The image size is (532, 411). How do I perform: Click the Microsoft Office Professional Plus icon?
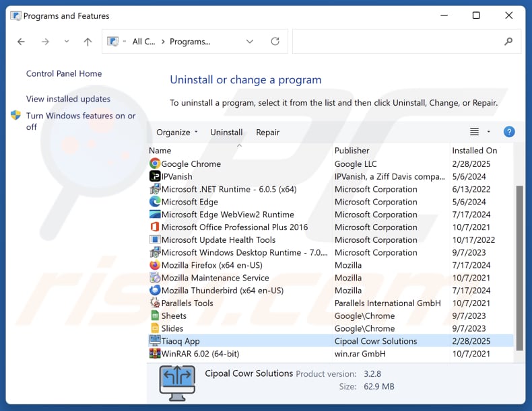point(155,227)
